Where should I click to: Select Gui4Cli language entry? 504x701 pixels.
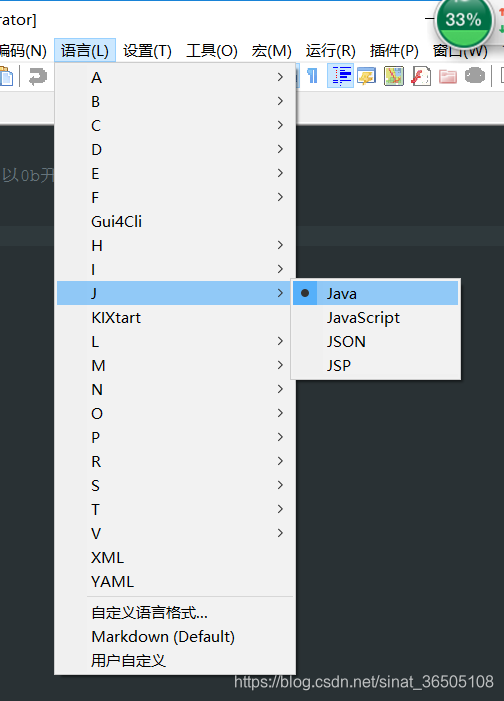coord(175,221)
